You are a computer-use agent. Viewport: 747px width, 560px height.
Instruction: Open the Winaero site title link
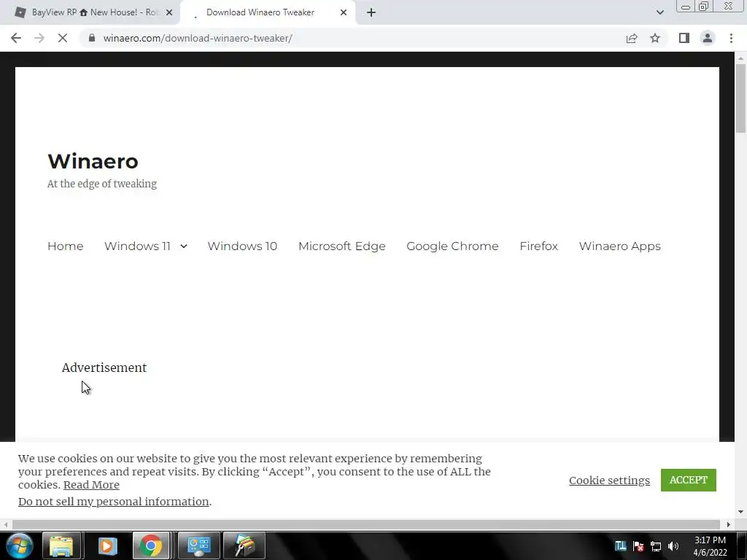pos(93,161)
